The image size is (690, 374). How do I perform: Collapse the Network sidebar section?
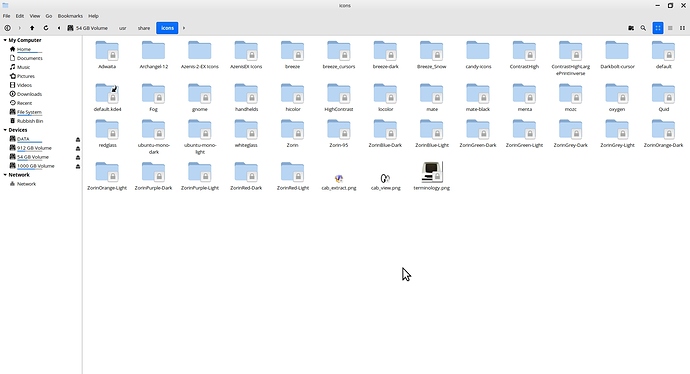[x=5, y=175]
